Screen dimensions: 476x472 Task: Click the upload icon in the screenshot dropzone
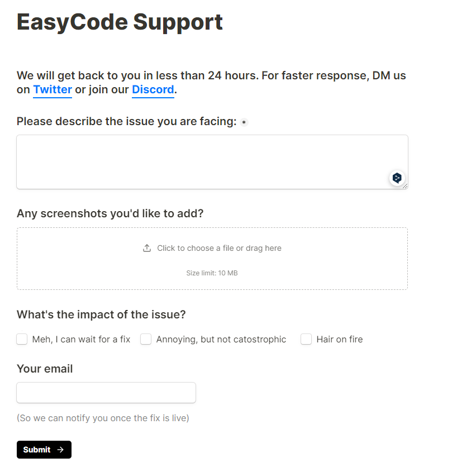point(146,247)
